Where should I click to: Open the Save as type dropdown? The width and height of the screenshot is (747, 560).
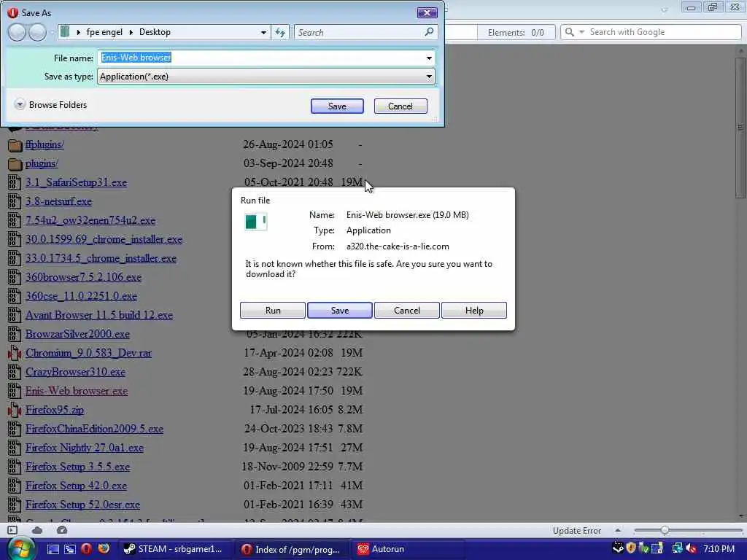[x=429, y=77]
